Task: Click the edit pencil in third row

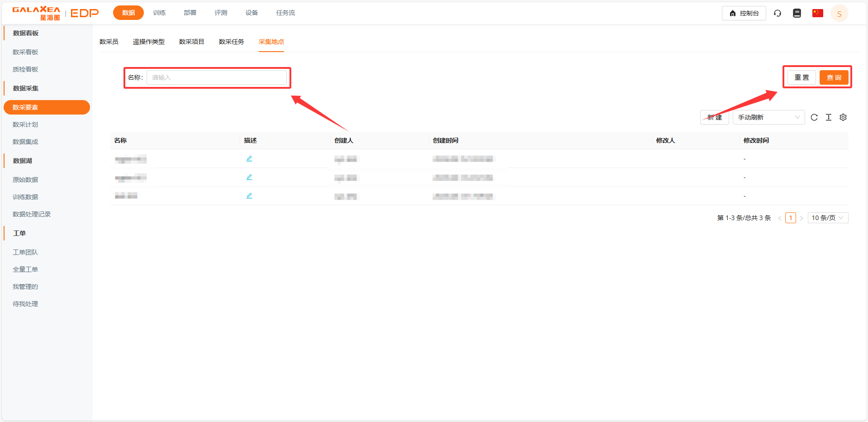Action: [249, 196]
